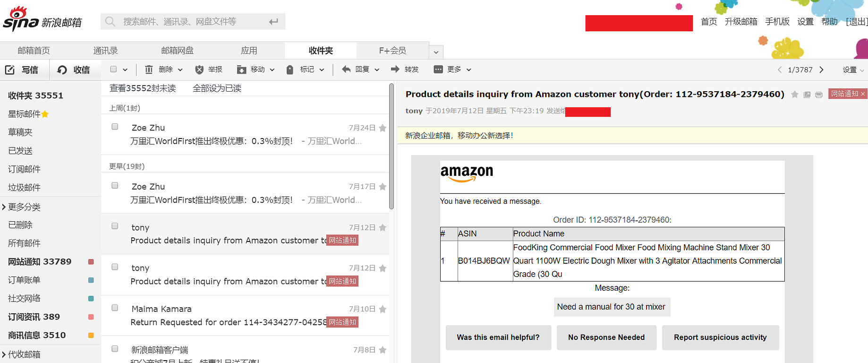
Task: Switch to the F+会员 tab
Action: 392,51
